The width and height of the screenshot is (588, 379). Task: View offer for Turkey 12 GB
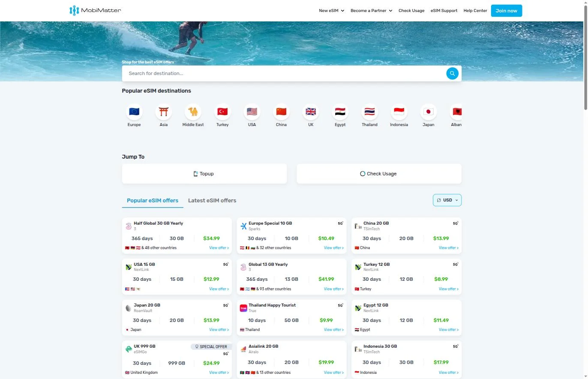(x=449, y=289)
